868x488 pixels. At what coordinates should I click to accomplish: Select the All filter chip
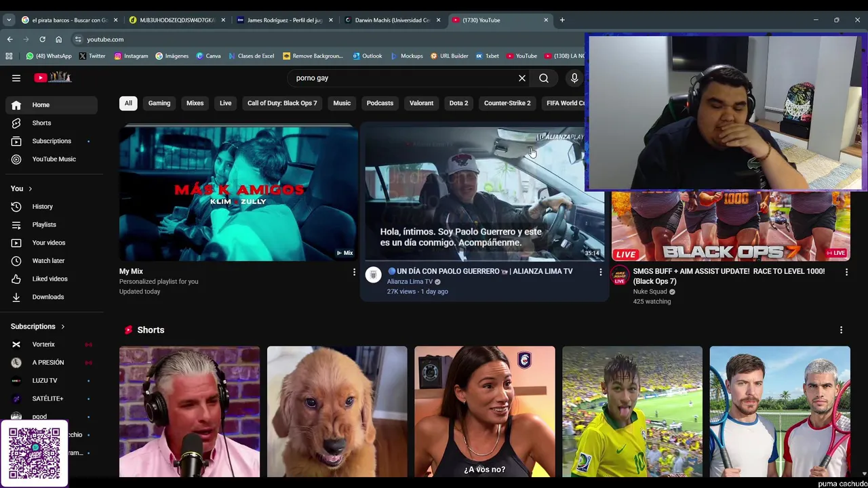[x=128, y=103]
